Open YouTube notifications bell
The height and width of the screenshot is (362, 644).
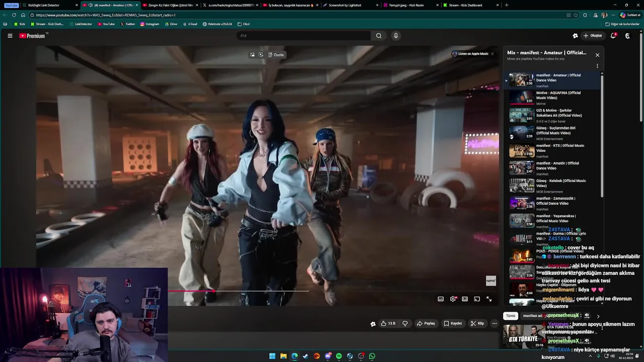pyautogui.click(x=613, y=36)
